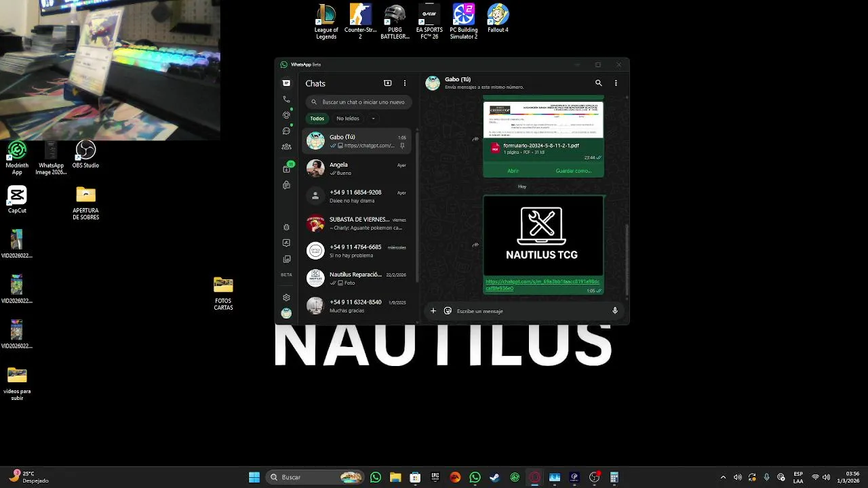Select PC Building Simulator 2 desktop shortcut
Viewport: 868px width, 488px height.
coord(464,22)
